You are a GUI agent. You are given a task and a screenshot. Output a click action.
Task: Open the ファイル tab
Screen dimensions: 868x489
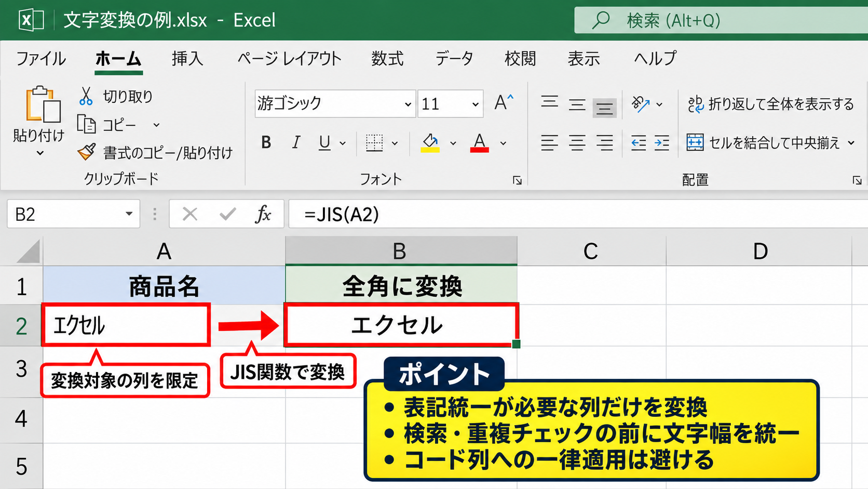click(x=41, y=58)
